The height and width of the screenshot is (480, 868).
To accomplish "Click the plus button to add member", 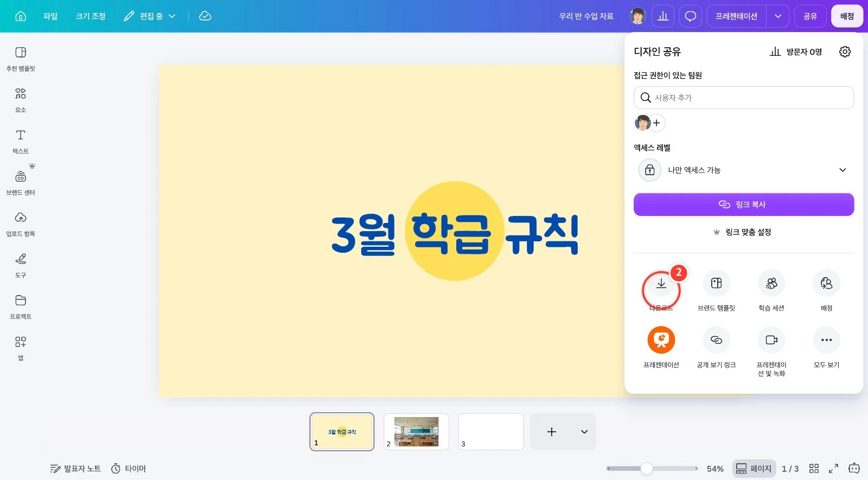I will (x=656, y=123).
